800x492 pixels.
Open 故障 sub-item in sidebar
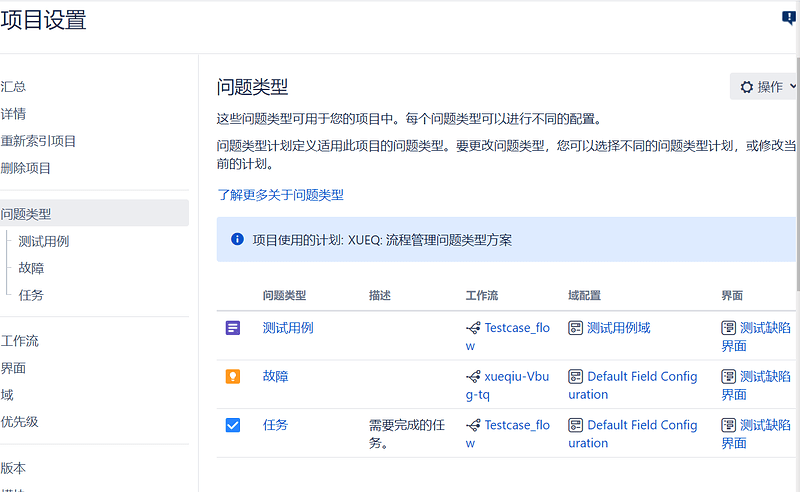click(x=32, y=268)
